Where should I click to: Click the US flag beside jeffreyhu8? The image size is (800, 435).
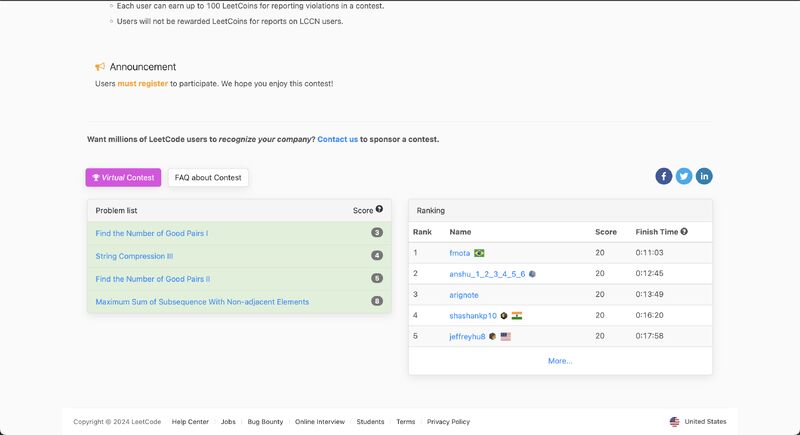[x=506, y=336]
